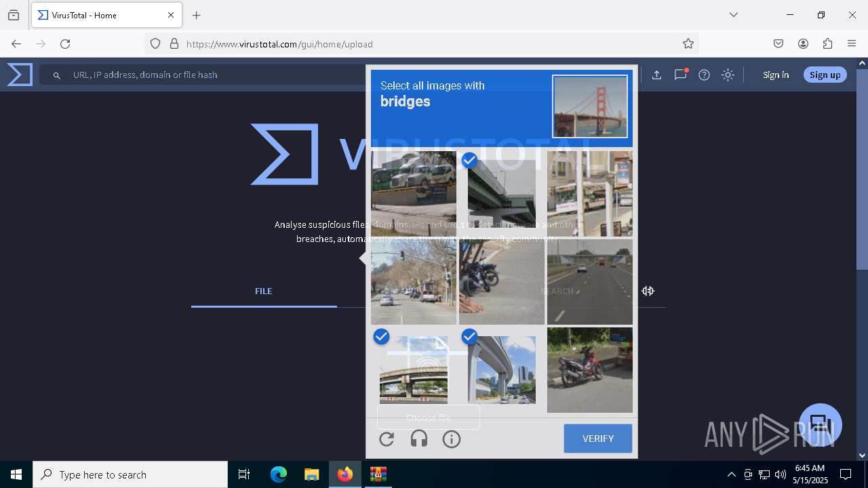Click the Golden Gate bridge example image

click(x=590, y=106)
